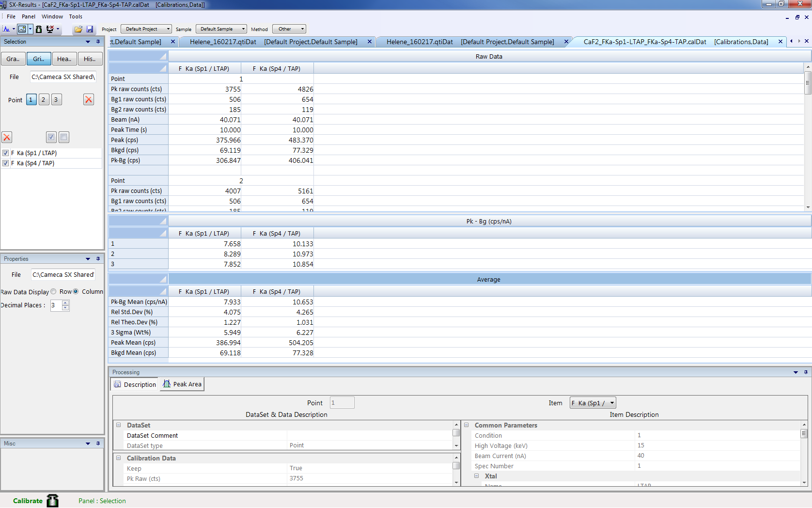This screenshot has width=812, height=508.
Task: Click the save floppy disk icon
Action: click(90, 29)
